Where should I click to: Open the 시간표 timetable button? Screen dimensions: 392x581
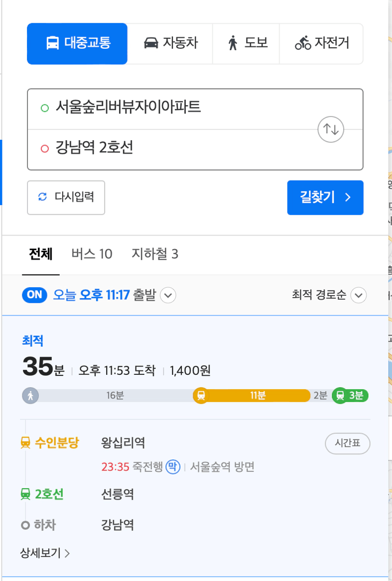tap(347, 444)
